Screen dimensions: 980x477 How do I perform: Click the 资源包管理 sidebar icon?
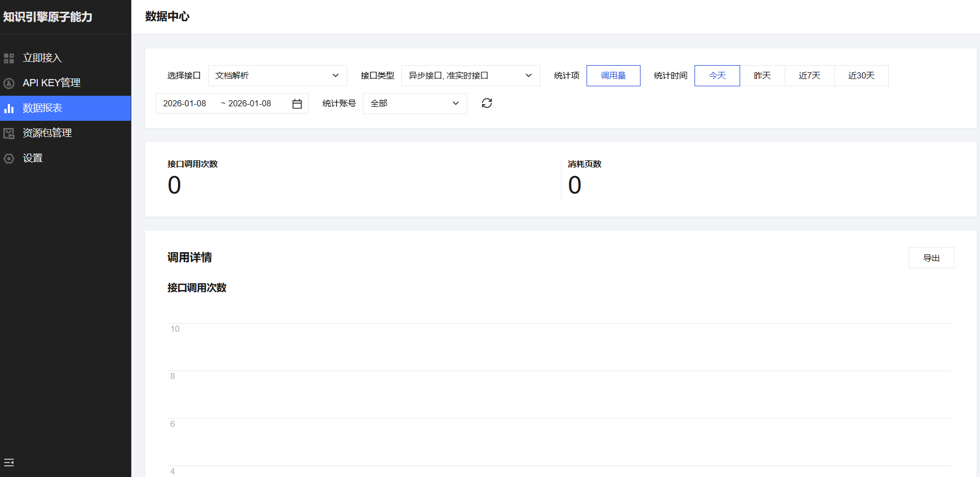(x=9, y=133)
